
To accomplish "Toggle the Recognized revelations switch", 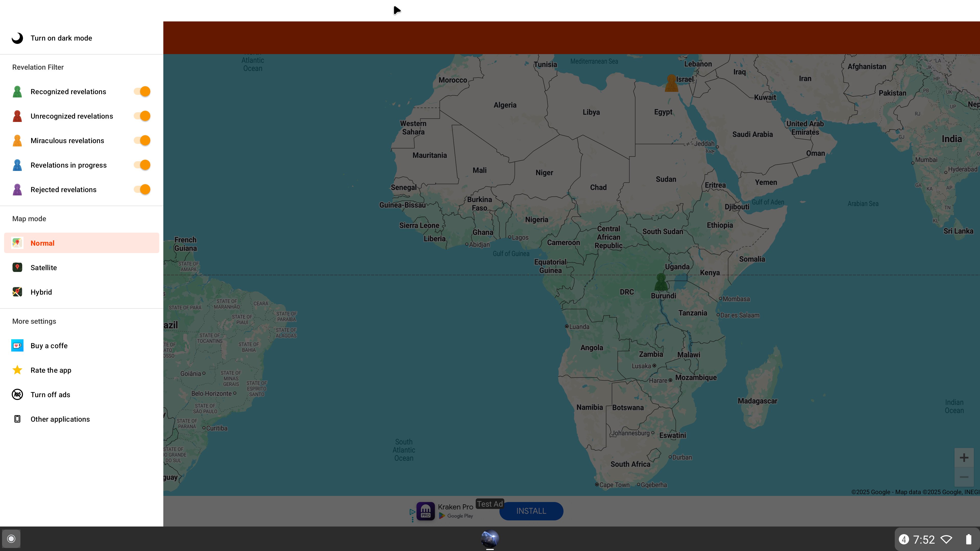I will 142,92.
